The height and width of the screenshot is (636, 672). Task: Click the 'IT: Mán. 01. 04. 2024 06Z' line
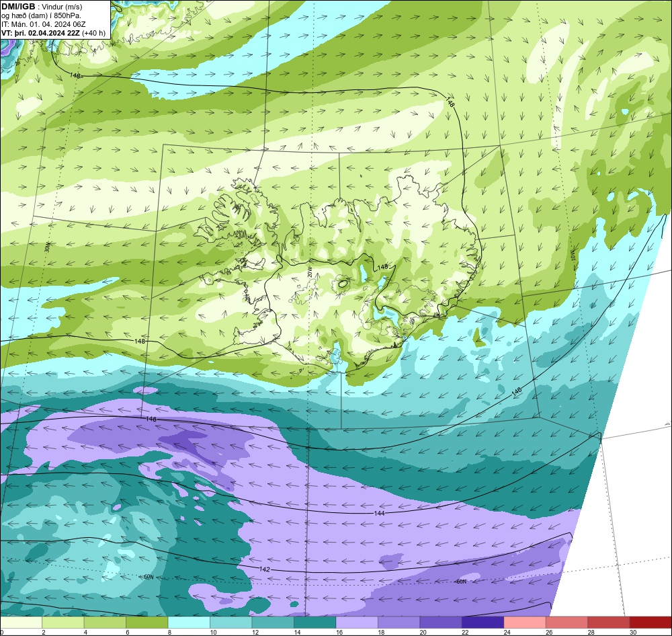[x=43, y=24]
